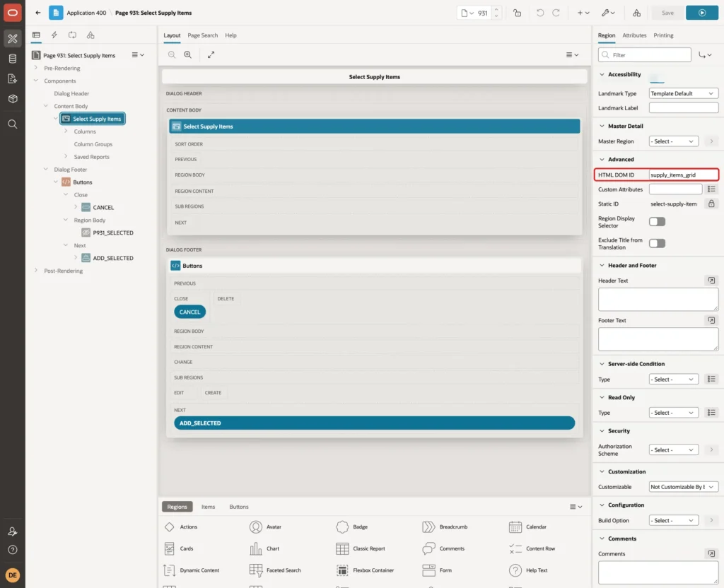Click Application 400 breadcrumb link
This screenshot has width=724, height=588.
coord(86,13)
